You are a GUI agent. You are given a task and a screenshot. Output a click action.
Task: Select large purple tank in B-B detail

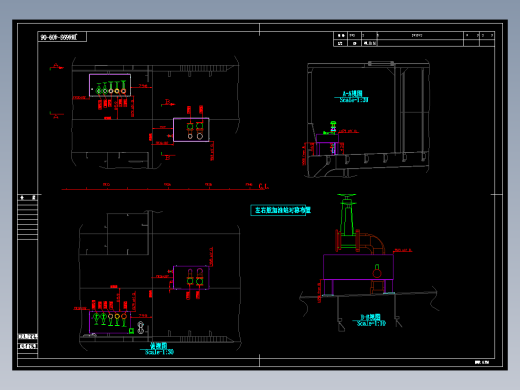(358, 267)
